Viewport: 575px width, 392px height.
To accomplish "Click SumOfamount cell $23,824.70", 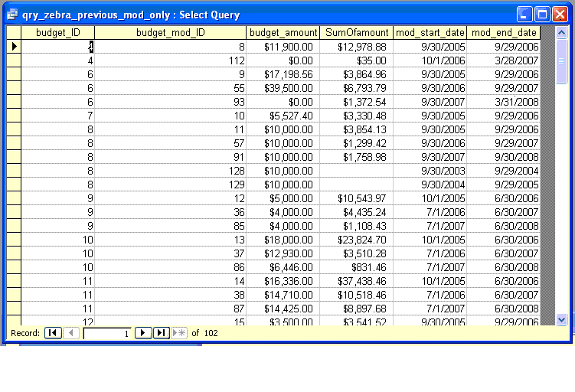I will (357, 240).
